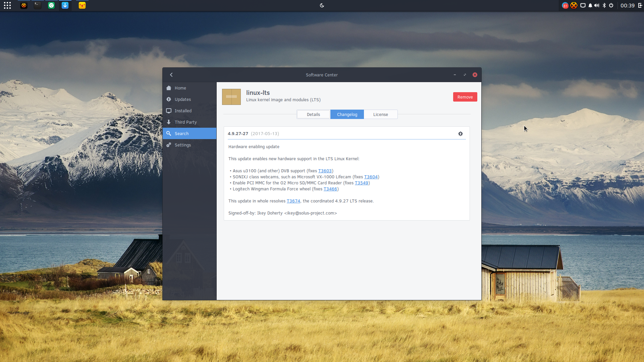Viewport: 644px width, 362px height.
Task: Open the Home section in sidebar
Action: tap(190, 88)
